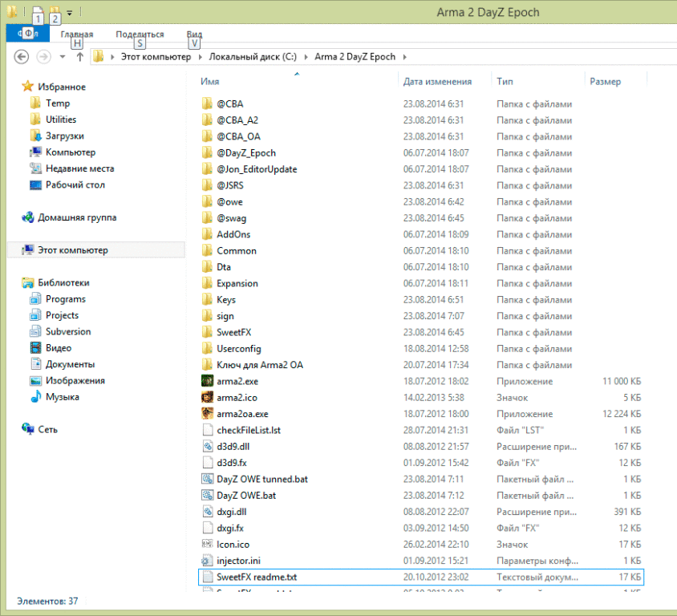Viewport: 677px width, 616px height.
Task: Click the injector.ini settings icon
Action: (207, 561)
